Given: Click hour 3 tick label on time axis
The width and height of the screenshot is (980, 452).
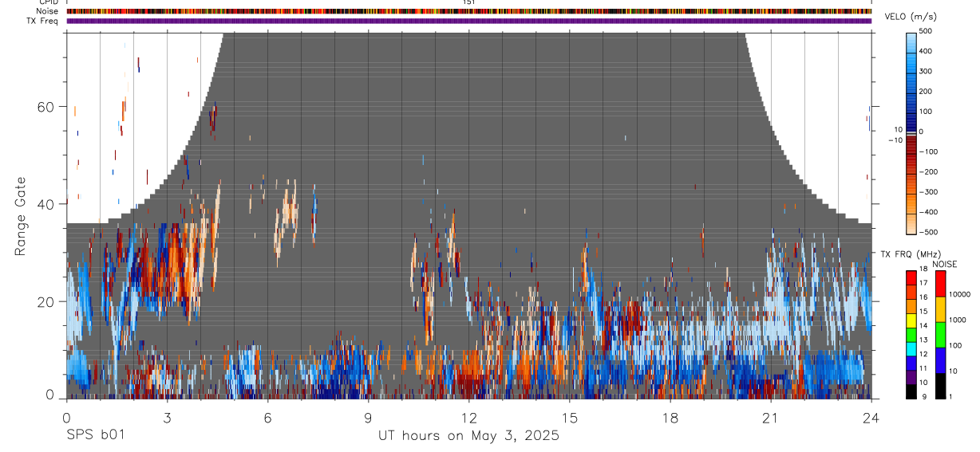Looking at the screenshot, I should 167,418.
